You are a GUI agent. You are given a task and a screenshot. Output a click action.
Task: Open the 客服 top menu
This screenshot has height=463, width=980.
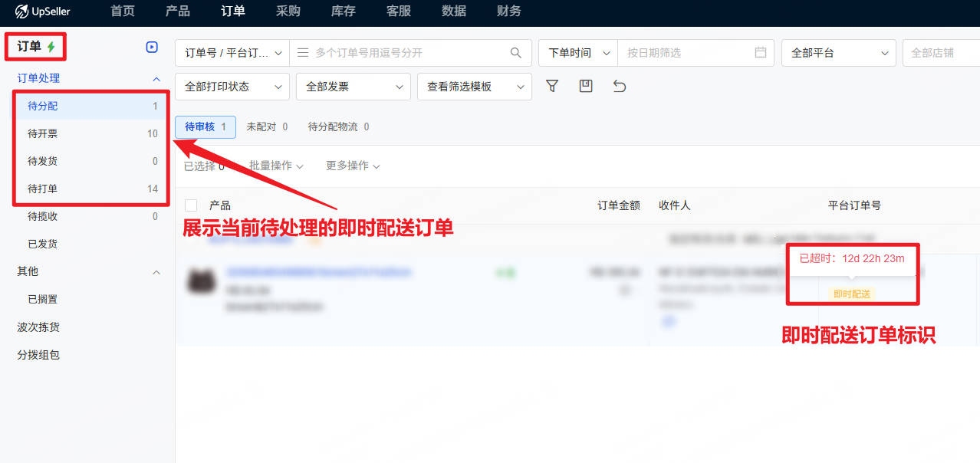(398, 11)
